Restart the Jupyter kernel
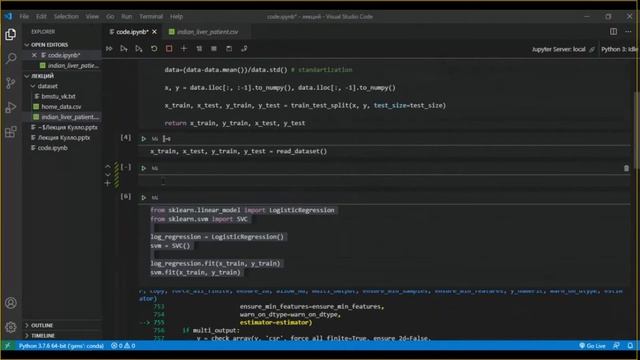 tap(154, 49)
